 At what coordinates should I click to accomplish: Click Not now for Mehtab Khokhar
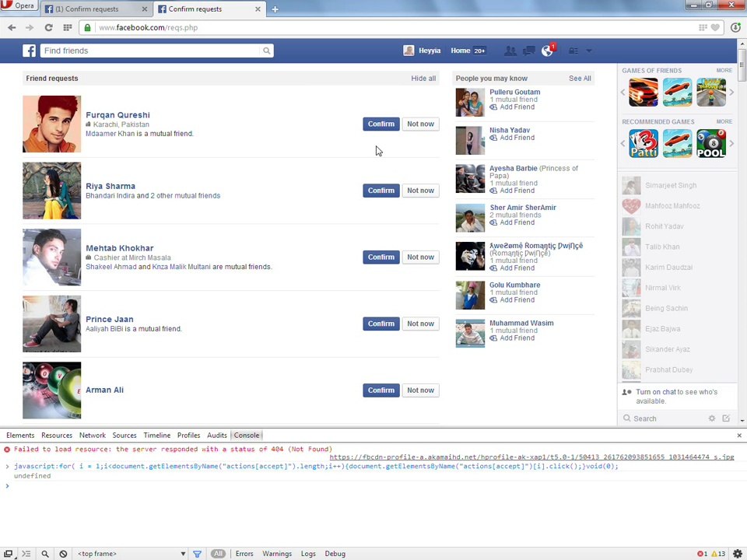420,257
